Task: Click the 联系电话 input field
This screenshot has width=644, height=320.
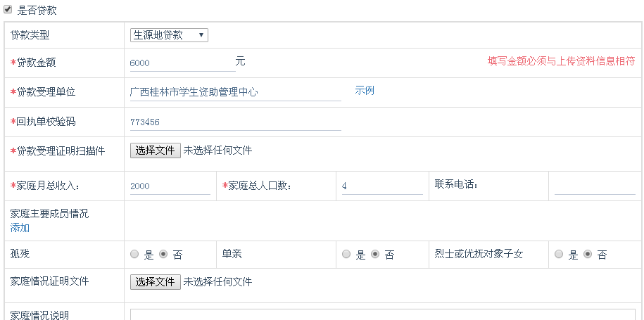Action: point(594,186)
